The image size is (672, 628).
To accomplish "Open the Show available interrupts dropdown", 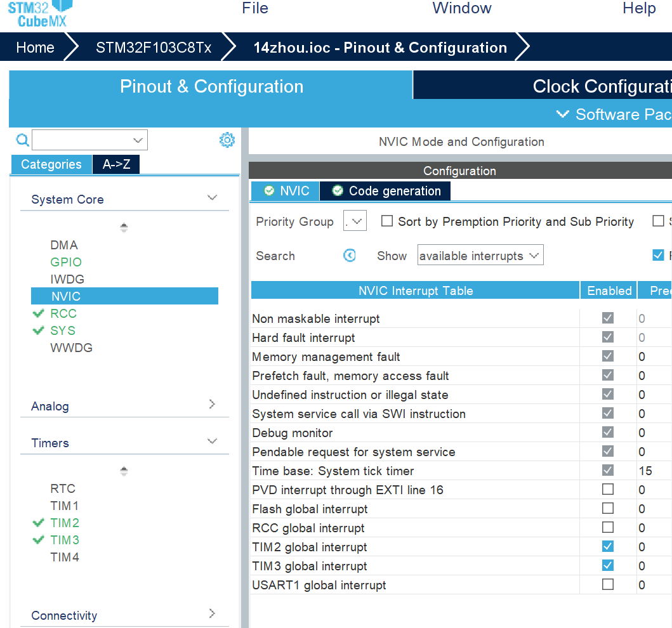I will point(480,255).
